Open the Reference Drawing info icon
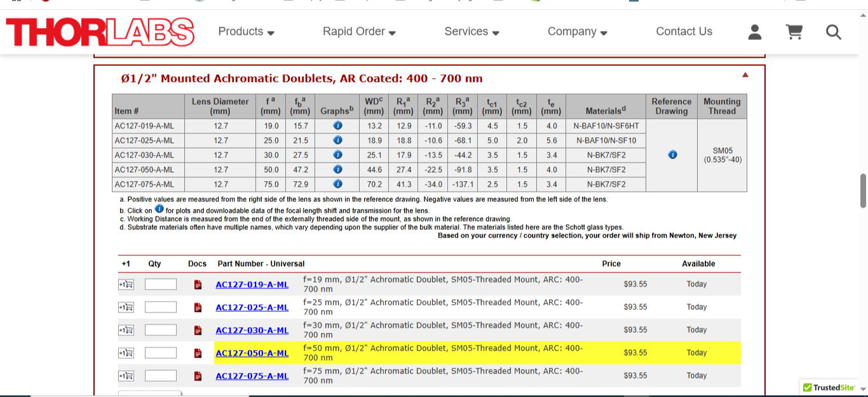 (x=672, y=155)
